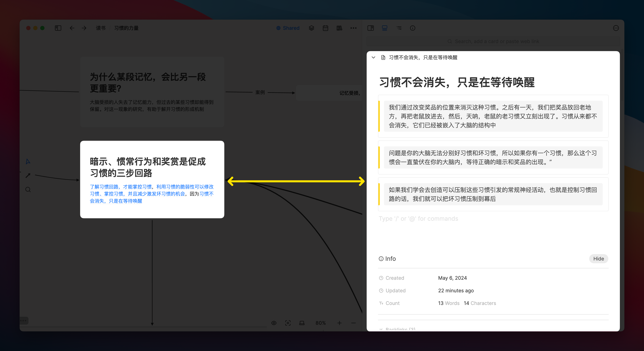644x351 pixels.
Task: Open the link 利用习惯的脆弱性可以修改
Action: tap(185, 187)
